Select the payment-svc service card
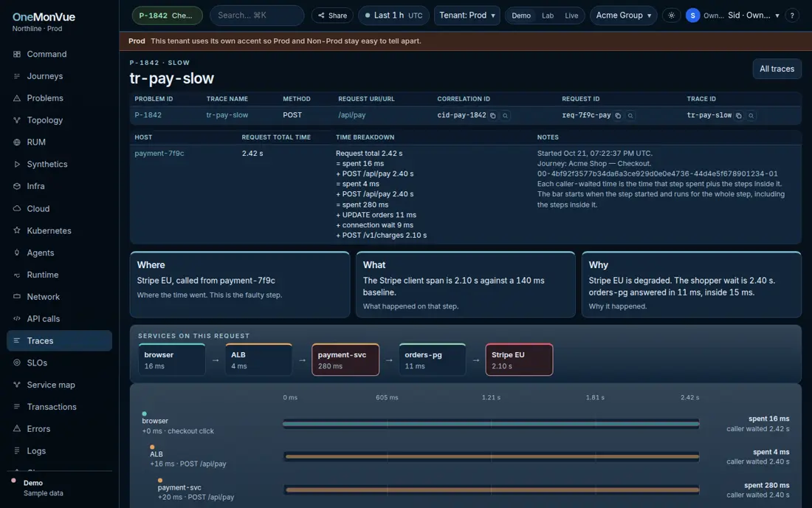 click(x=345, y=360)
